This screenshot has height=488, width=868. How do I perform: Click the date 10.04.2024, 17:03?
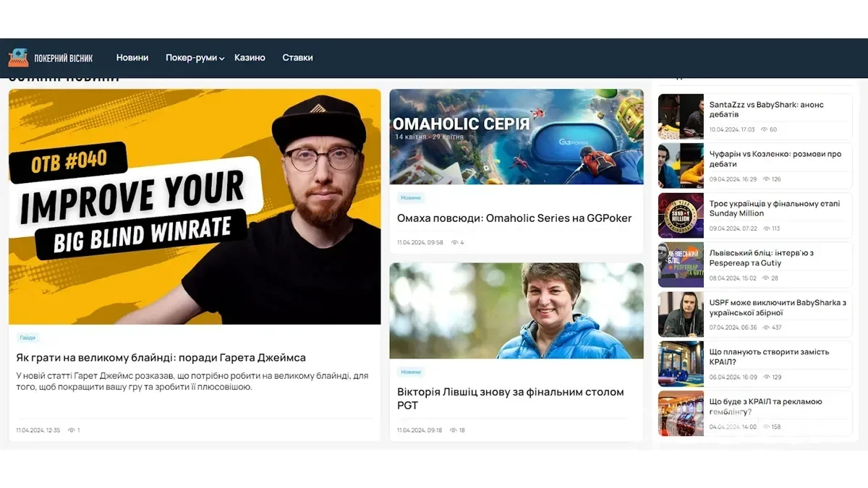click(732, 129)
